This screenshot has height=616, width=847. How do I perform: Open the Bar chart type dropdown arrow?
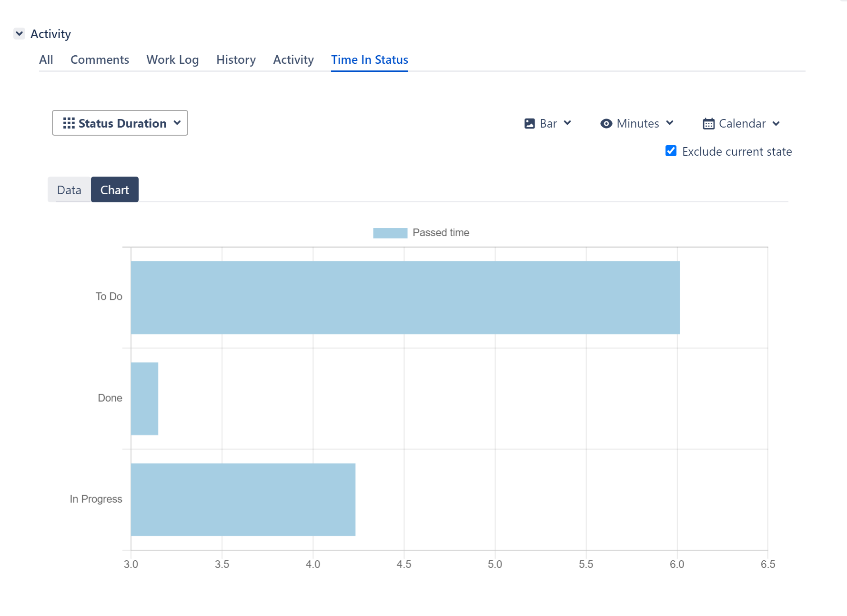pos(567,123)
